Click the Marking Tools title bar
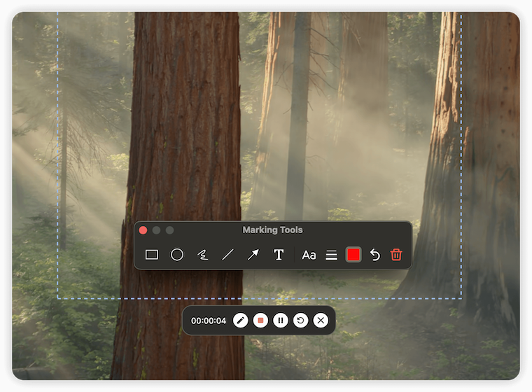 [x=272, y=230]
